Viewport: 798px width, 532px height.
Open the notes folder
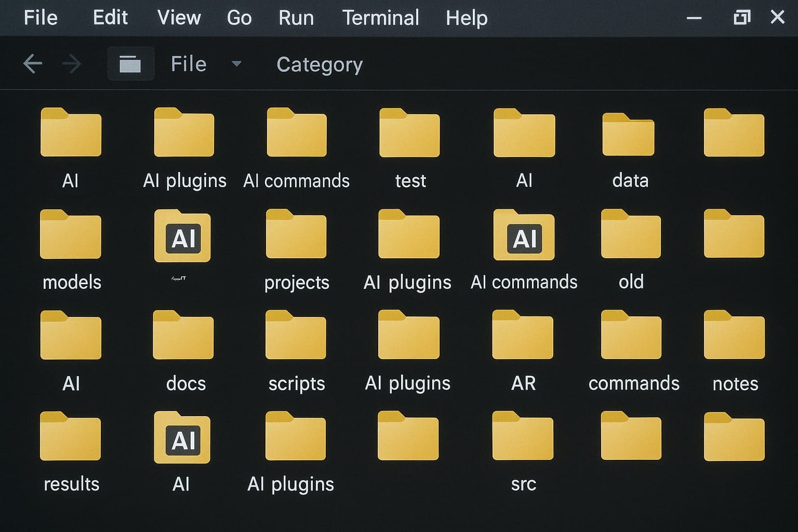click(x=734, y=335)
